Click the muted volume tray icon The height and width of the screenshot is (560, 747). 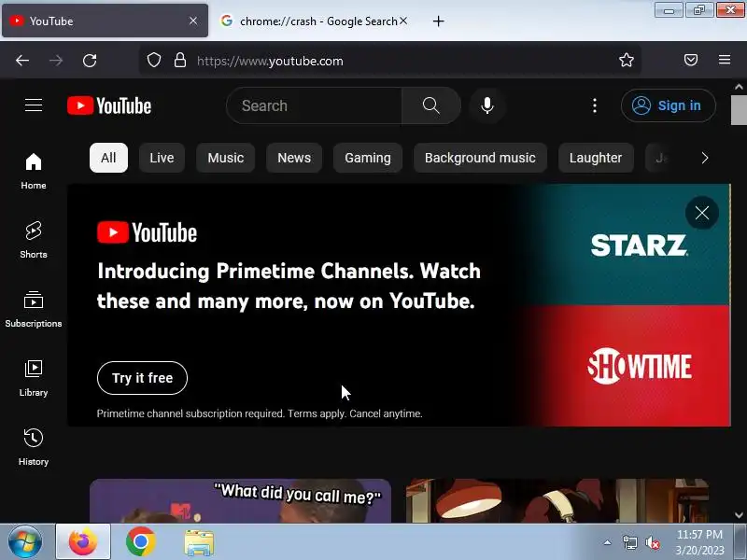(652, 542)
